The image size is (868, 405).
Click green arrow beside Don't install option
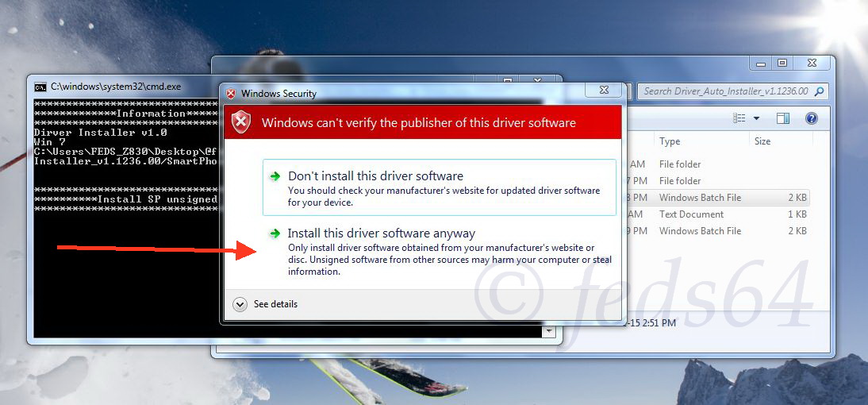coord(275,176)
